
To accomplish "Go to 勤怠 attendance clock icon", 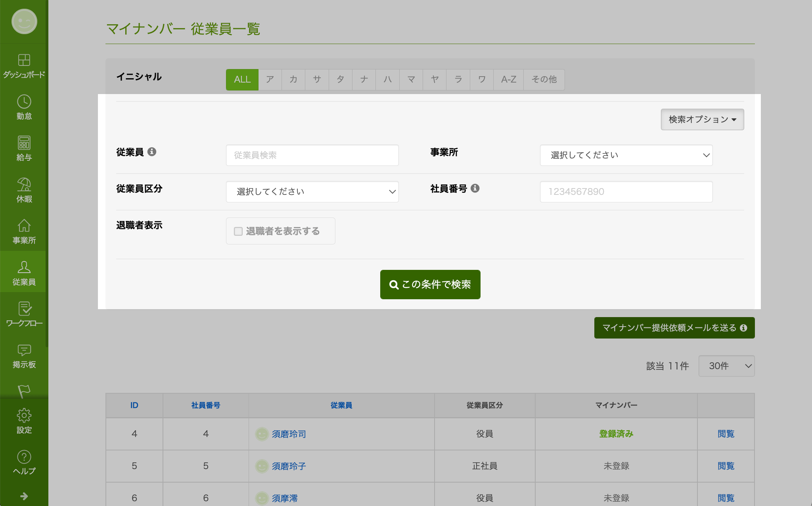I will click(x=24, y=102).
